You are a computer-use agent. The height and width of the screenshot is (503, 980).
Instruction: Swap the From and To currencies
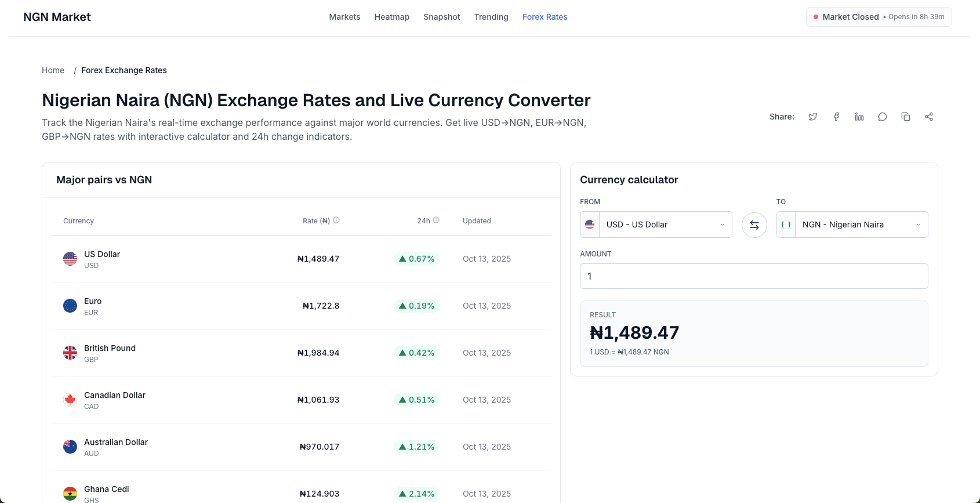pos(754,225)
